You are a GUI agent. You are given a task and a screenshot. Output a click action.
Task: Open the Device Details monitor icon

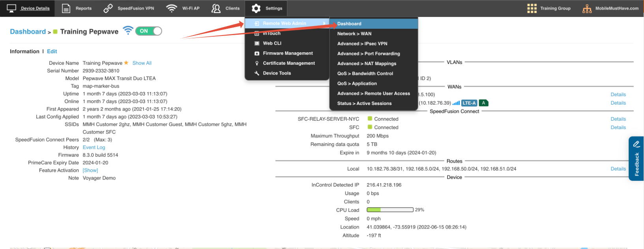click(11, 8)
